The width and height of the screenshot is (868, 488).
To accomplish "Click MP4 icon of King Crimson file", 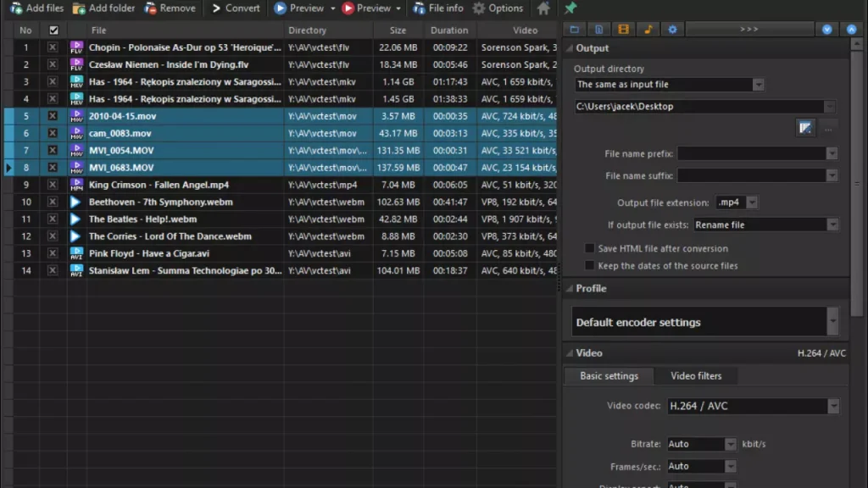I will 76,185.
